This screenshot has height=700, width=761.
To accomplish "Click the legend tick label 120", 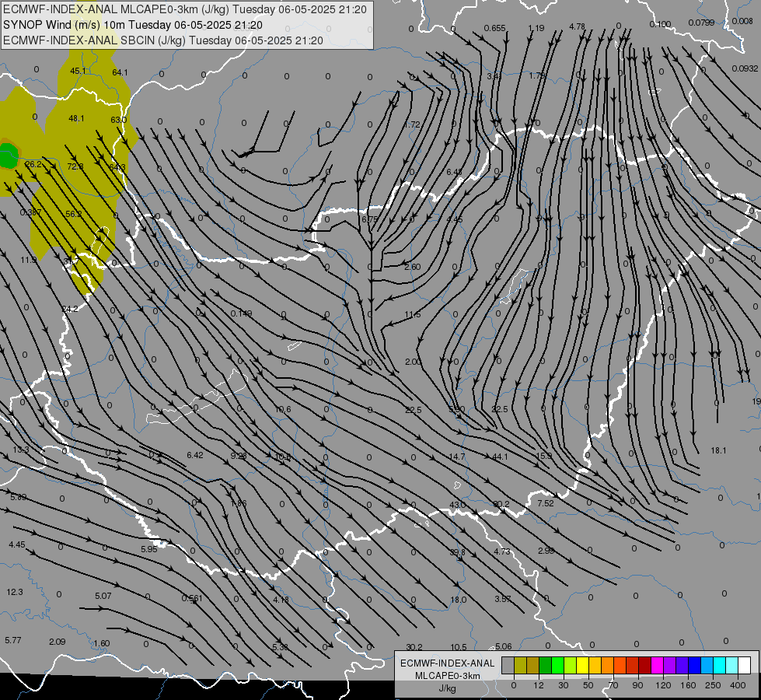I will coord(663,685).
